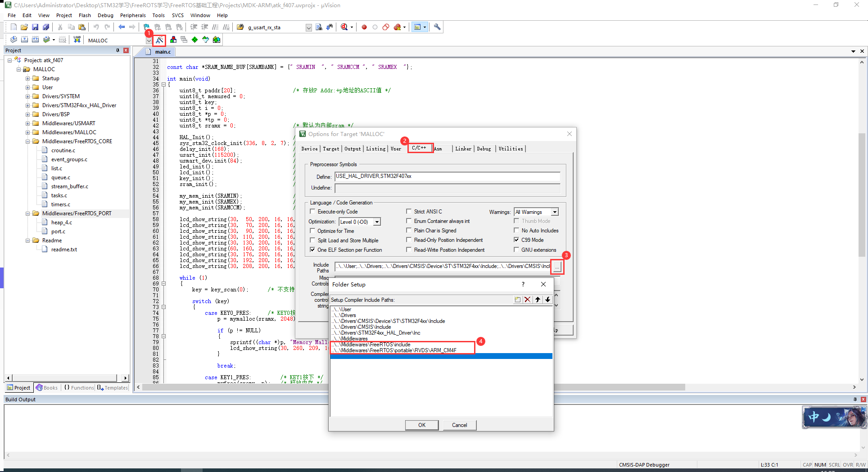Click the horizontal editor scrollbar
The image size is (868, 472).
click(405, 387)
